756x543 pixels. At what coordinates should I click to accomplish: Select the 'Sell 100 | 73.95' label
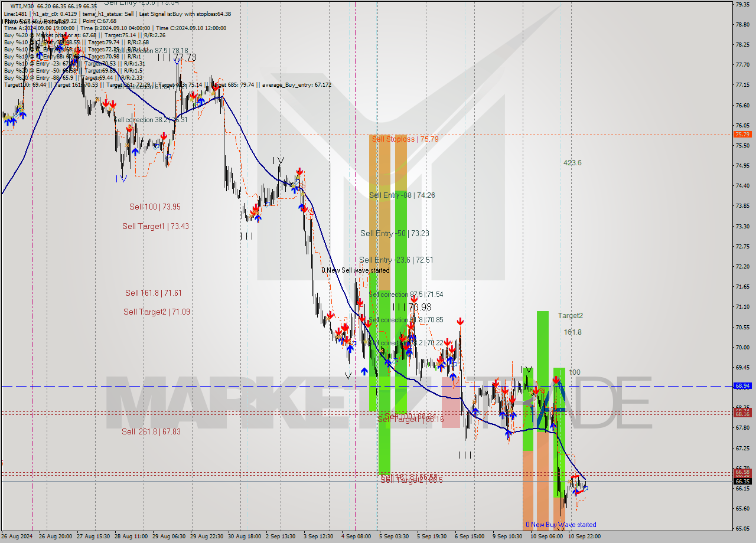pos(155,207)
